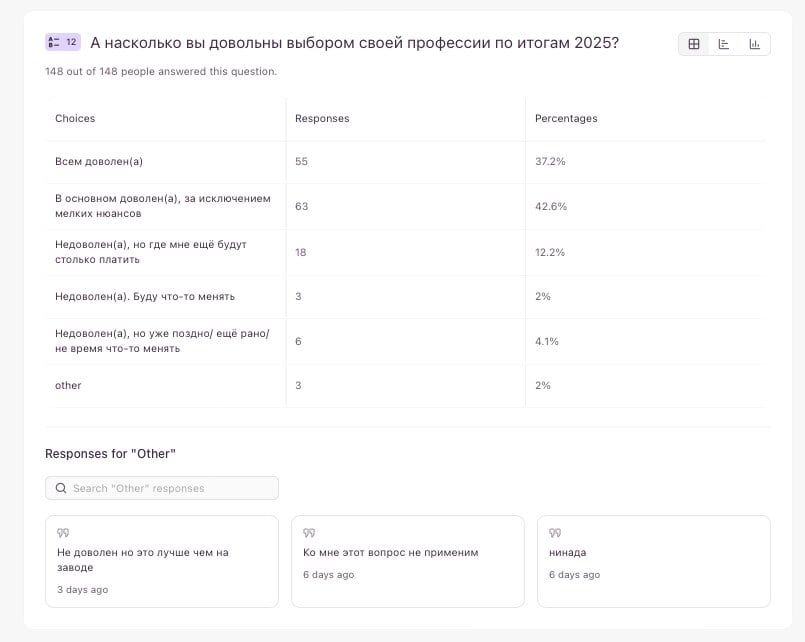
Task: Open the 'нинада' response card
Action: pos(653,561)
